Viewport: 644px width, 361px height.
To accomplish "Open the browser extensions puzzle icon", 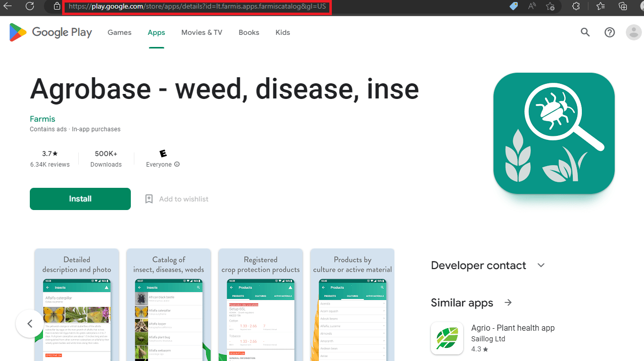I will [x=576, y=6].
